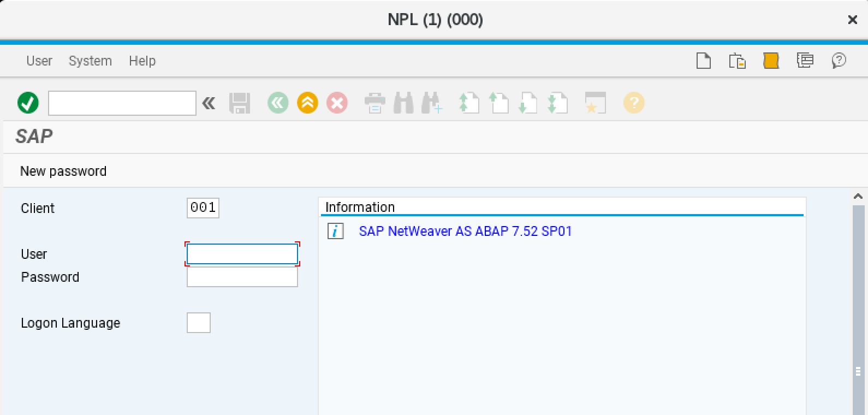Click the Find Next binoculars icon

point(432,103)
